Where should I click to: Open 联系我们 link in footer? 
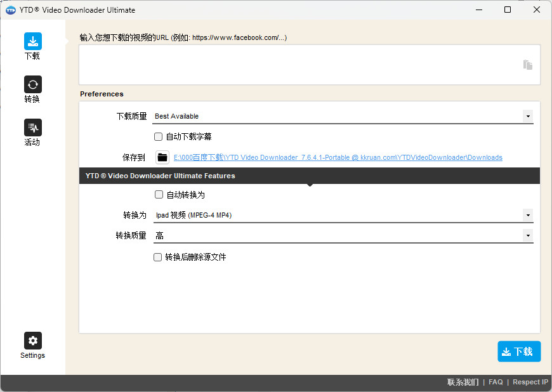click(463, 382)
